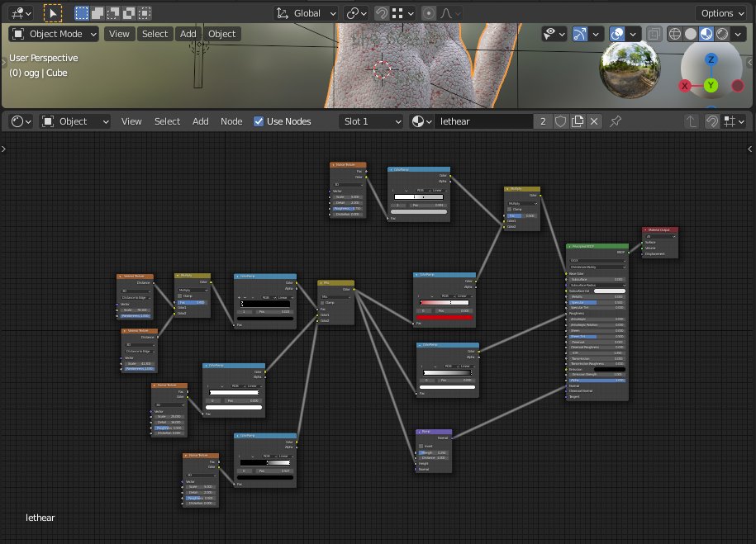Choose Invert selection mode icon

(129, 13)
